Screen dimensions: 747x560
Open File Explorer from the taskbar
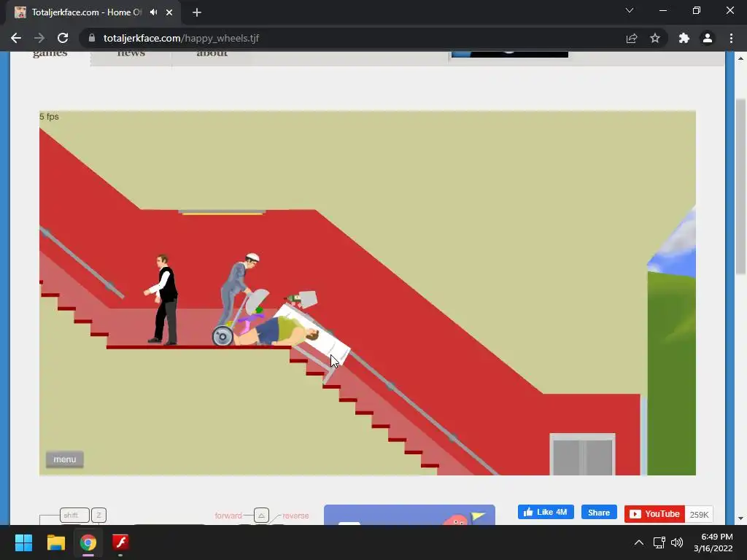[x=55, y=542]
